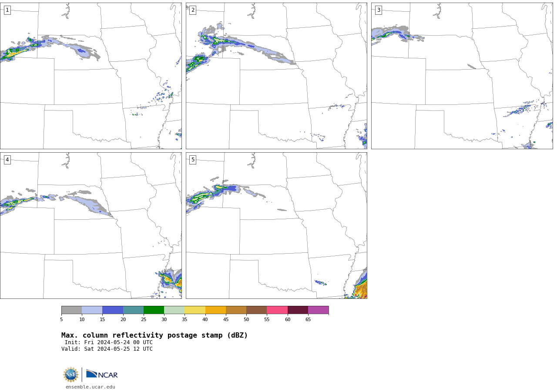Click the panel number 4 label

click(7, 160)
